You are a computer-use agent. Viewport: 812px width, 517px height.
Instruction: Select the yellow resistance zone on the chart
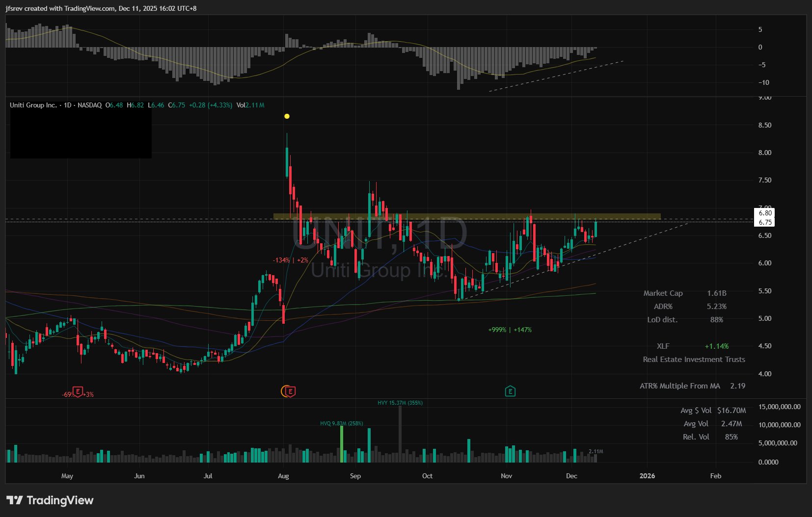[467, 216]
